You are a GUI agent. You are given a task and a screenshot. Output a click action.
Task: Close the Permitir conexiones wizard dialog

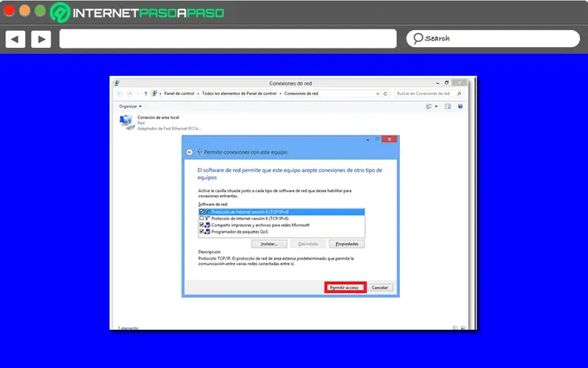click(x=390, y=139)
